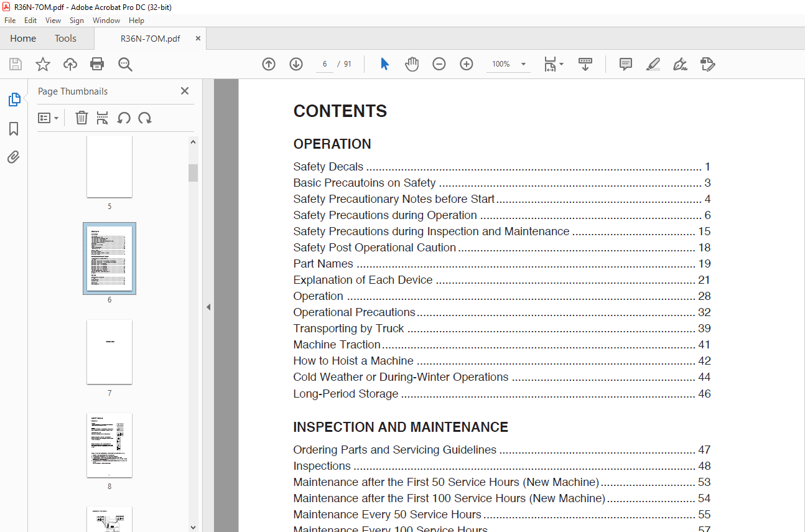Print the document using printer icon
Image resolution: width=805 pixels, height=532 pixels.
pos(97,64)
